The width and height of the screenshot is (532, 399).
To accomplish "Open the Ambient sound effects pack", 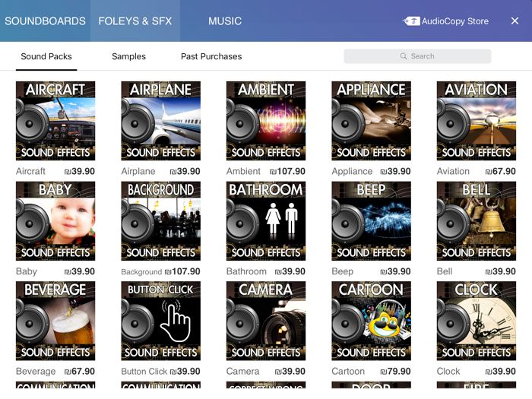I will tap(266, 121).
